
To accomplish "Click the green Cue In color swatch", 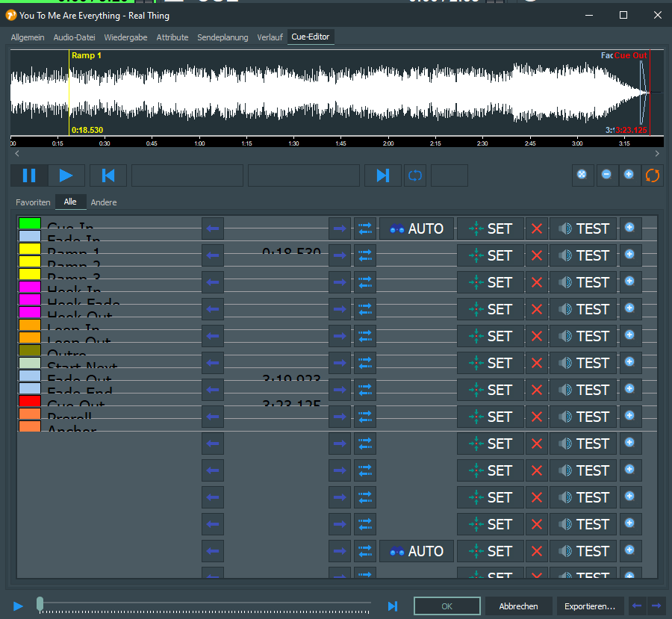I will (x=30, y=223).
